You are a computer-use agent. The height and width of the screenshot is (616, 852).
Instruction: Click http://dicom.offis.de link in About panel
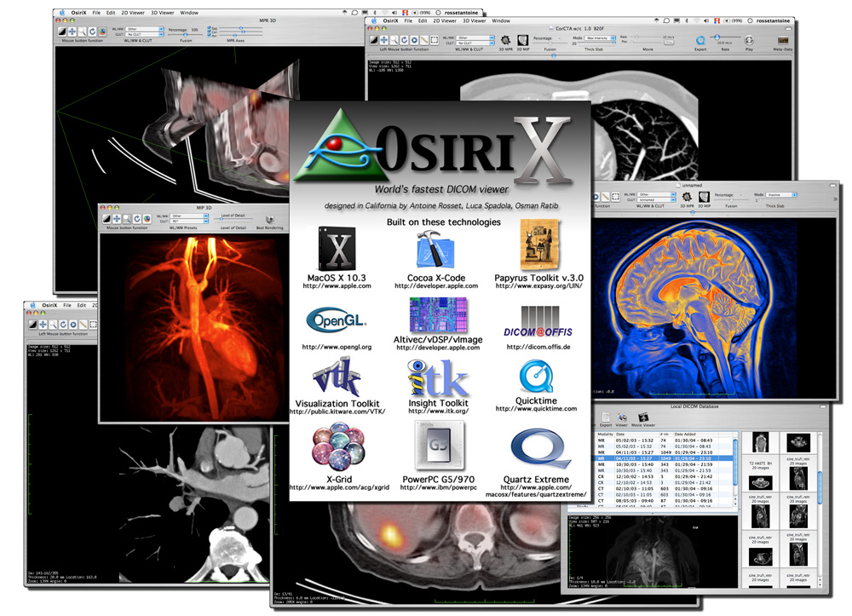[x=538, y=347]
